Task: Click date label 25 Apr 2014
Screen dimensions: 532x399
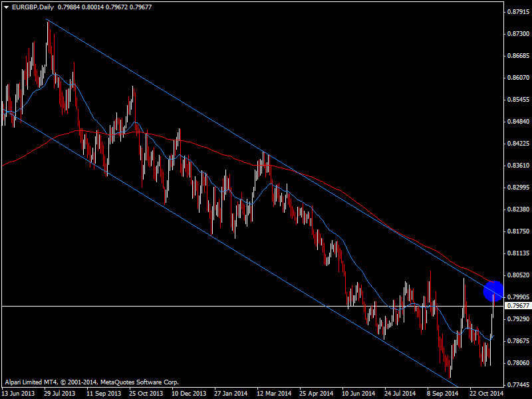Action: tap(317, 394)
